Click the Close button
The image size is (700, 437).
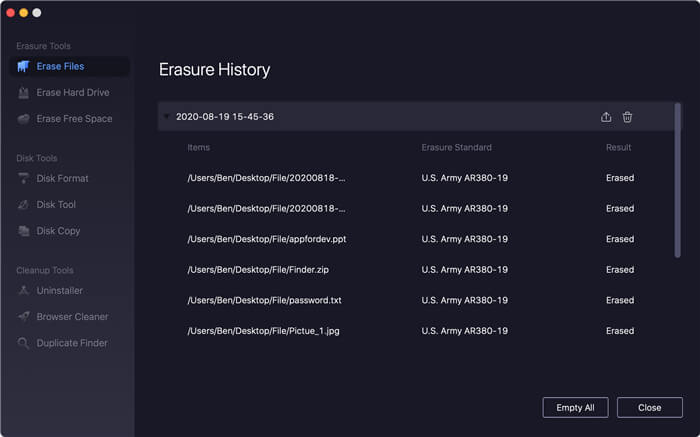[x=650, y=408]
